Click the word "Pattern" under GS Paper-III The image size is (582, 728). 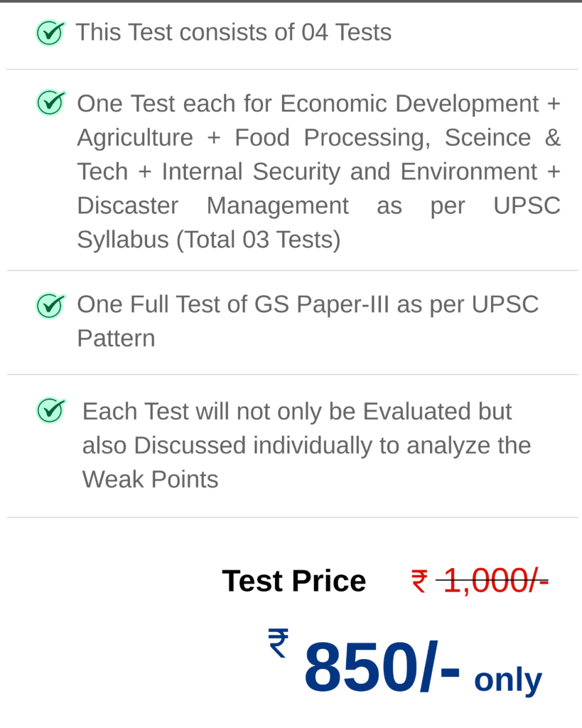point(116,338)
